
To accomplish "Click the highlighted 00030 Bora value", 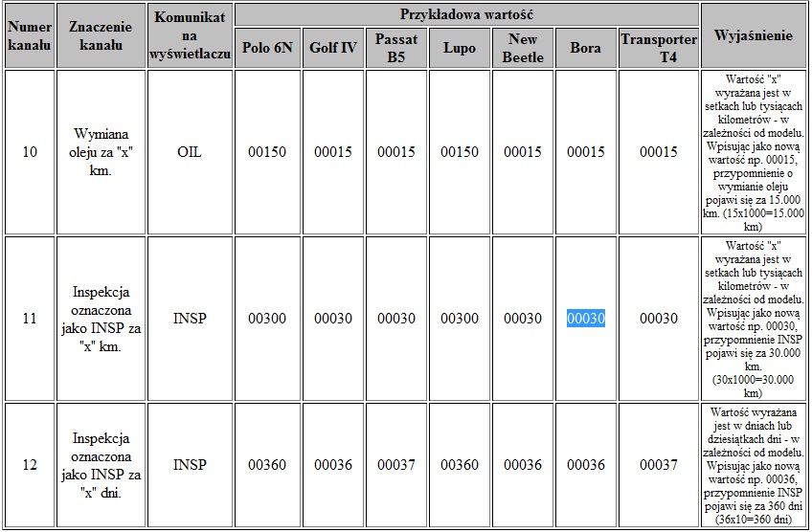I will (585, 319).
